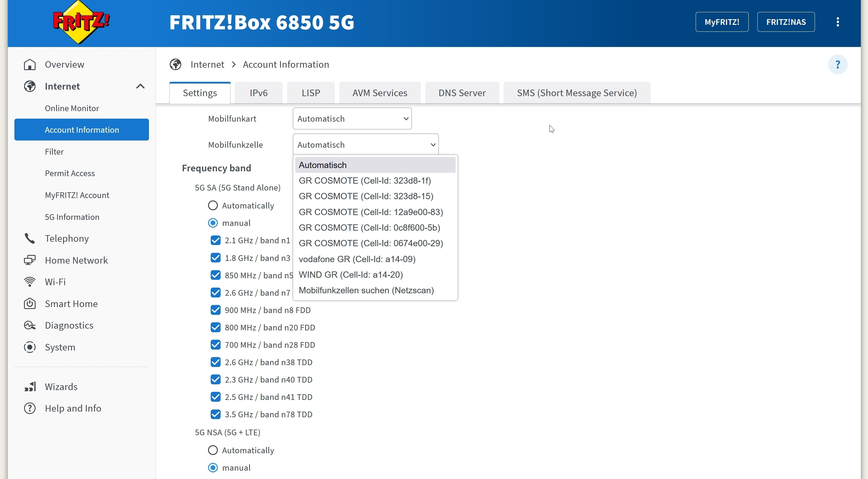Viewport: 868px width, 479px height.
Task: Select GR COSMOTE Cell-Id 323d8-1f
Action: point(375,181)
